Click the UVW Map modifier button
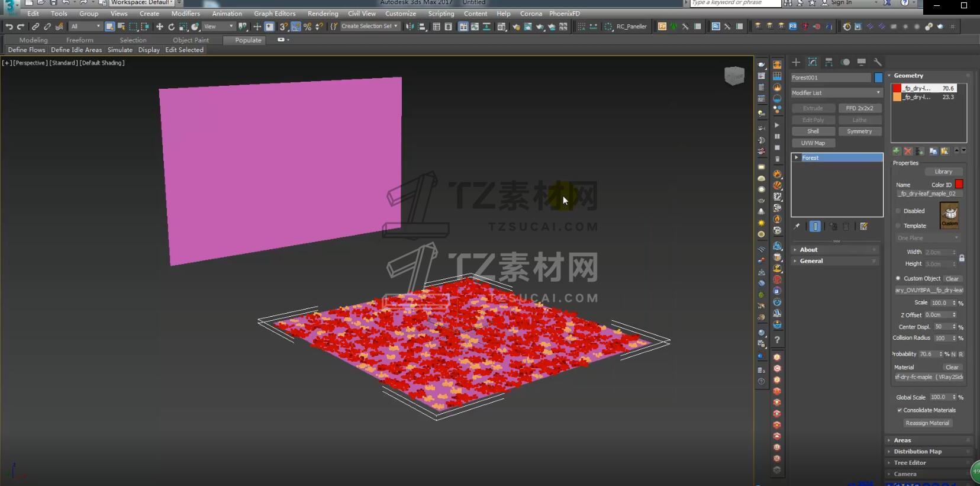 [813, 143]
